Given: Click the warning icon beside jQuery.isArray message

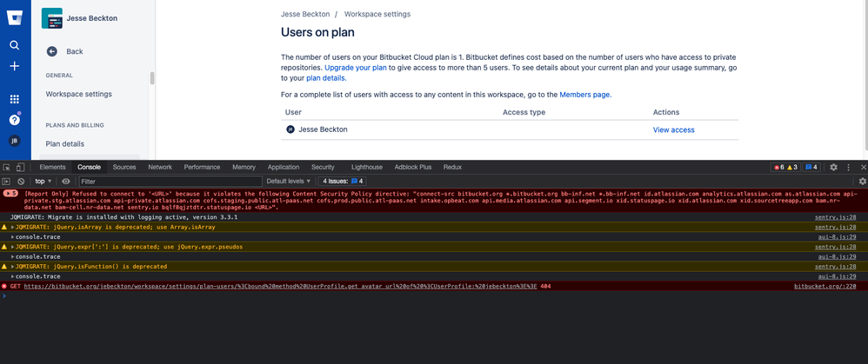Looking at the screenshot, I should coord(4,227).
